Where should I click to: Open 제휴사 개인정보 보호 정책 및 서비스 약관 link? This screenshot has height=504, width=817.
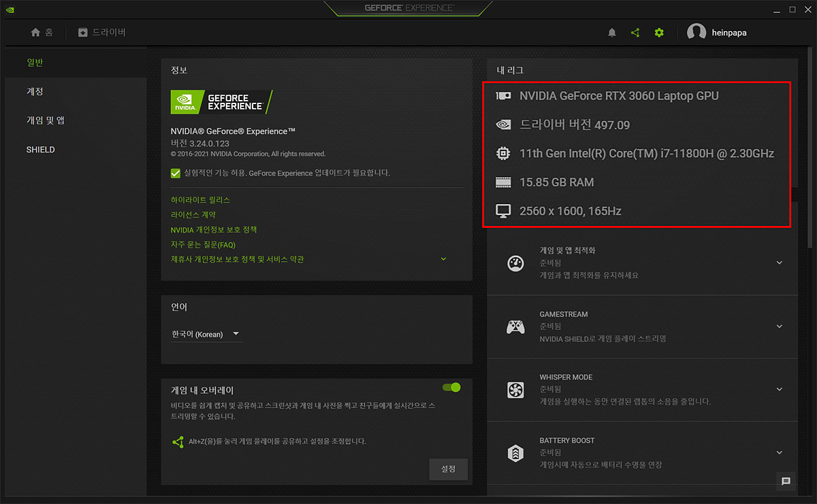(238, 259)
